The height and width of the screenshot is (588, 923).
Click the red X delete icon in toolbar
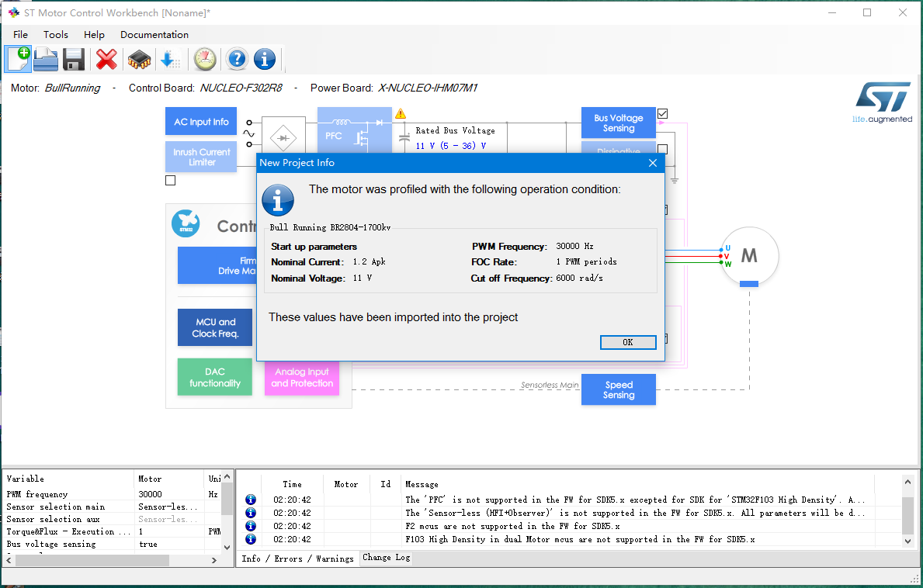106,60
